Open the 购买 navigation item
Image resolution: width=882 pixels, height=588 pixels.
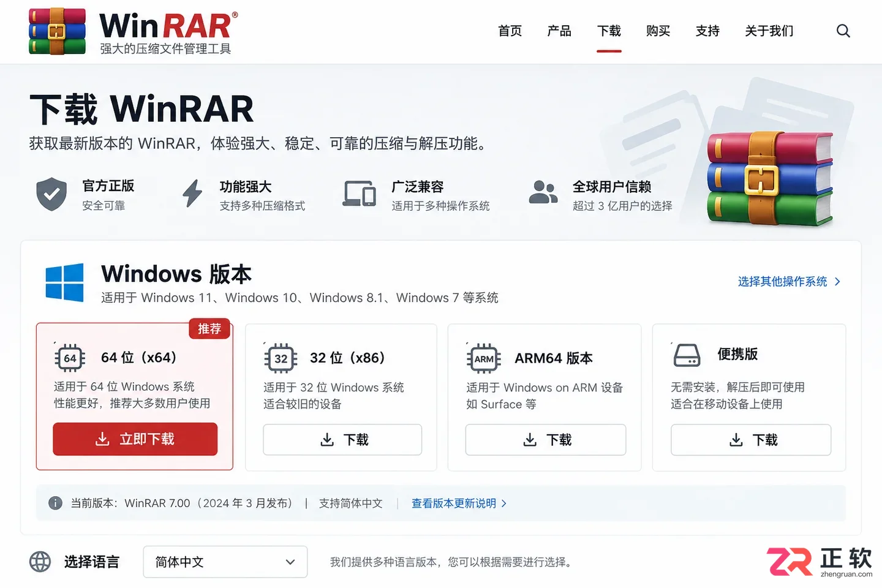pyautogui.click(x=658, y=31)
